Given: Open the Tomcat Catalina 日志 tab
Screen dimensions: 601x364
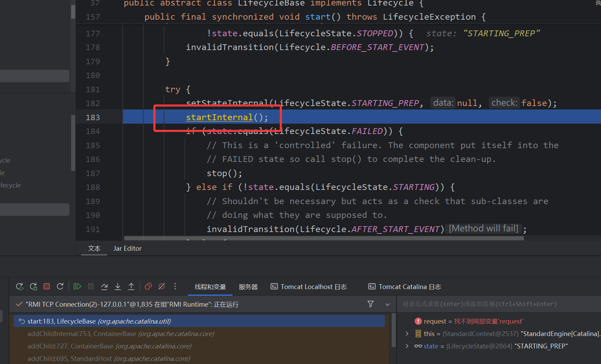Looking at the screenshot, I should tap(405, 287).
